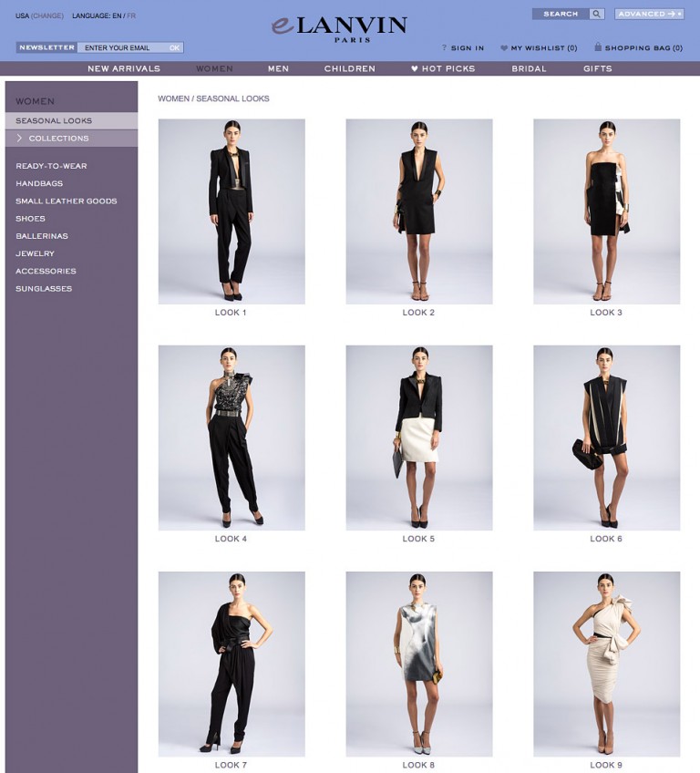Click the eLanvin Paris logo
This screenshot has height=773, width=700.
pos(339,27)
